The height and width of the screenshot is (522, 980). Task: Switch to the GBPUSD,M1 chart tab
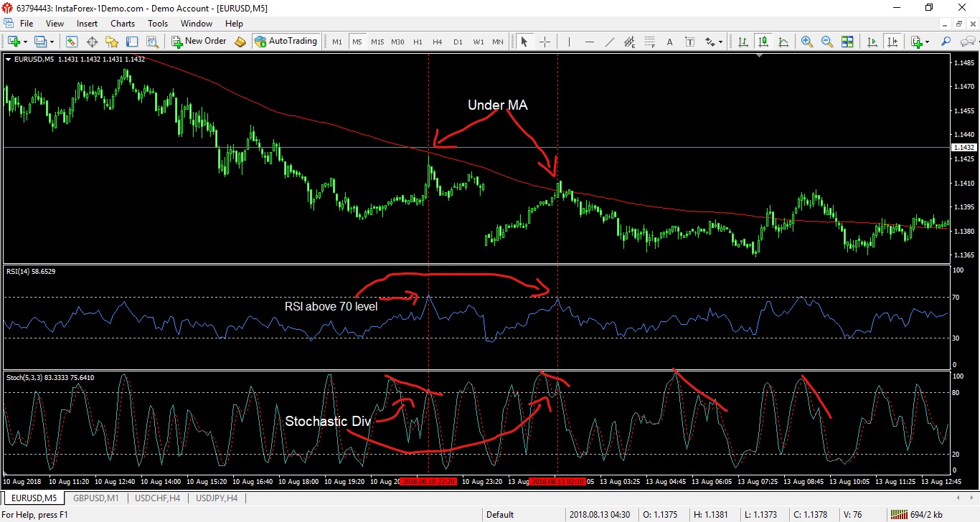tap(95, 498)
